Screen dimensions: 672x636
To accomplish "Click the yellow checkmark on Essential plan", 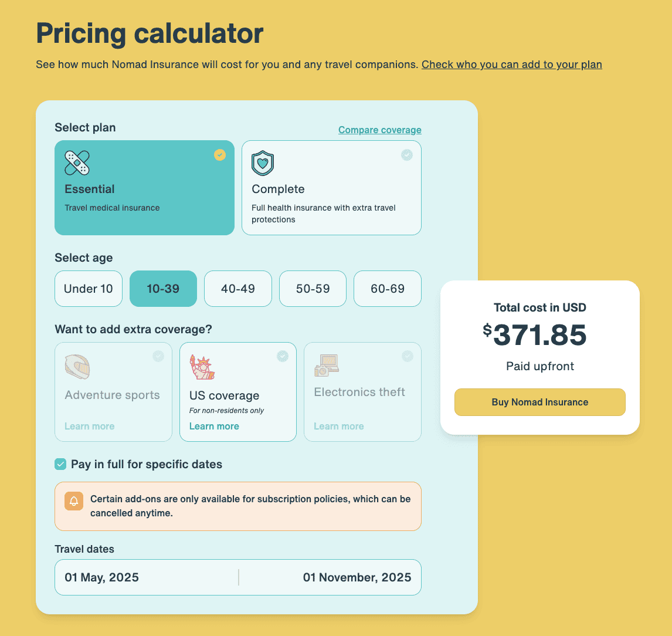I will point(220,155).
